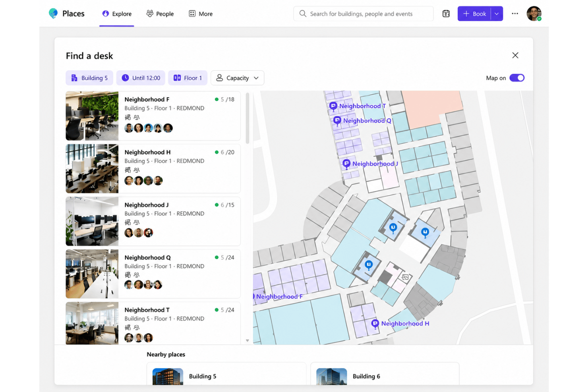This screenshot has width=588, height=392.
Task: Select the Neighborhood H list title
Action: [147, 152]
